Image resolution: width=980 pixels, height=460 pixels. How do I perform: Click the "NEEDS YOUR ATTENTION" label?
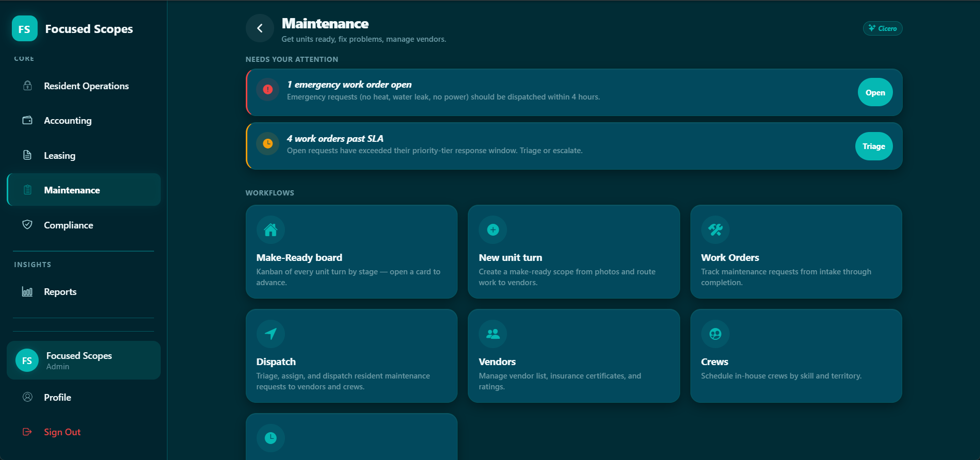pos(292,59)
